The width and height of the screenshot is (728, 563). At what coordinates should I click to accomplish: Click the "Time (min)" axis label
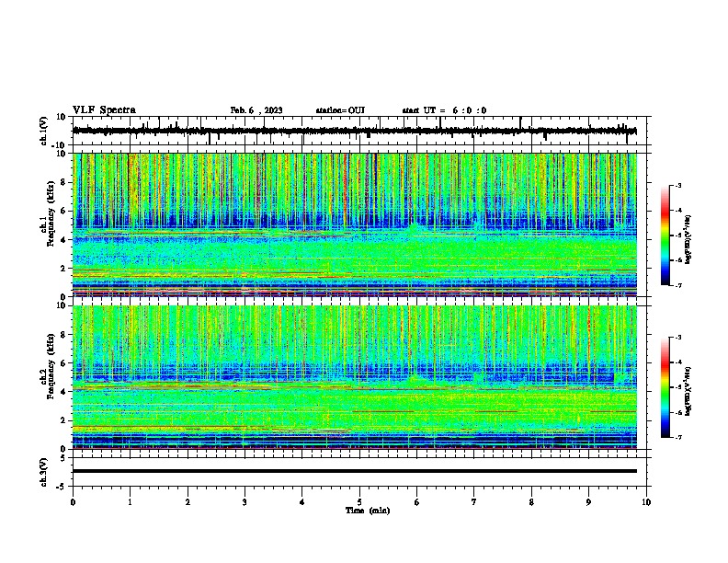(368, 511)
